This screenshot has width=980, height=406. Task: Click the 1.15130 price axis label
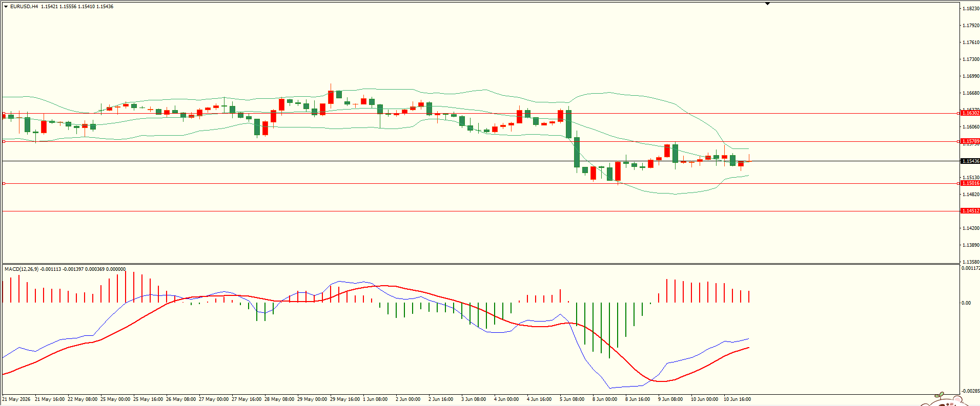coord(971,178)
